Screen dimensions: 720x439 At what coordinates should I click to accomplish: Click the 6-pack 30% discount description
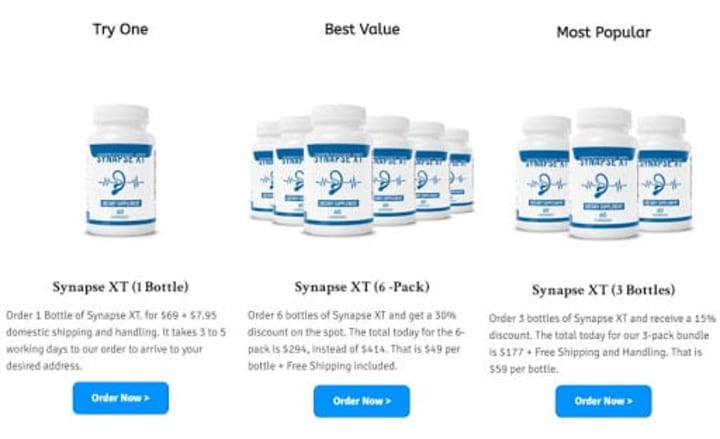click(x=357, y=340)
